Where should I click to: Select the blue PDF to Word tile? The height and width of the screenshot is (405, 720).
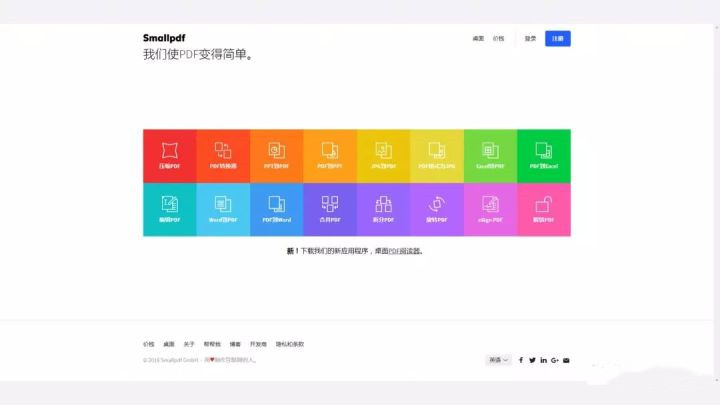click(276, 209)
